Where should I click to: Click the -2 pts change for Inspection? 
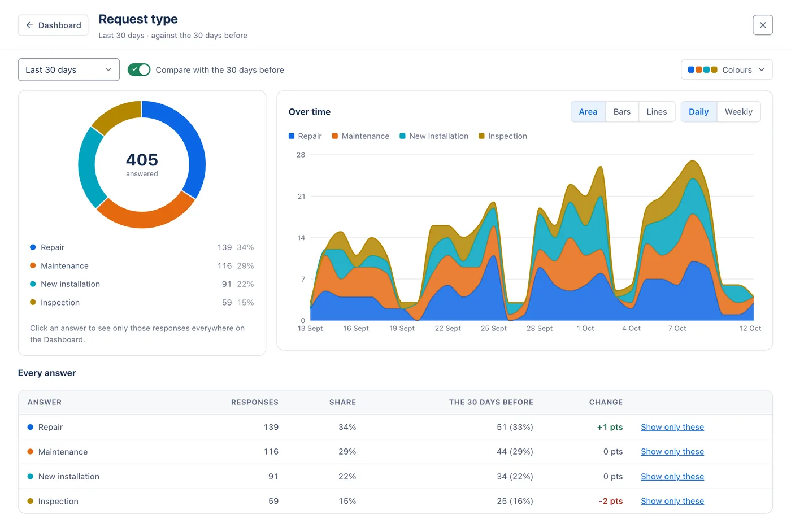pos(611,501)
